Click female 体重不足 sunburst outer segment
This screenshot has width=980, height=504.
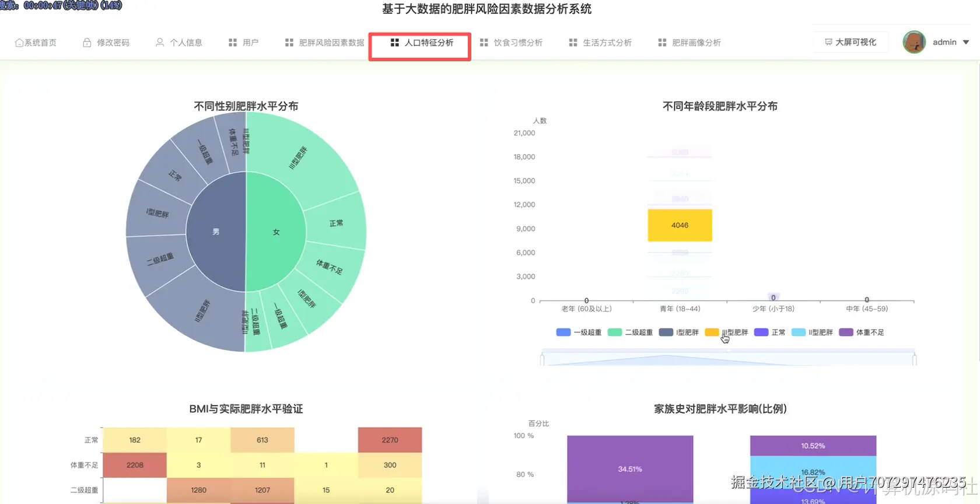pos(330,267)
